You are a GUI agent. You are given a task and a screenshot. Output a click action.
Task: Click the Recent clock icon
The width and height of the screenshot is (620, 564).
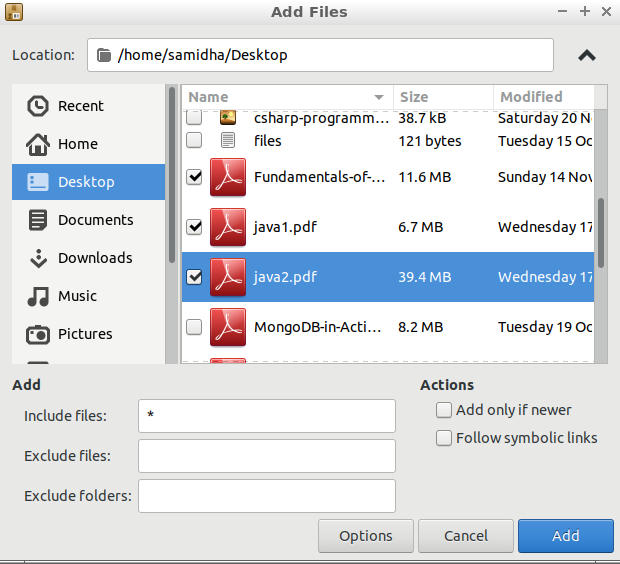38,106
